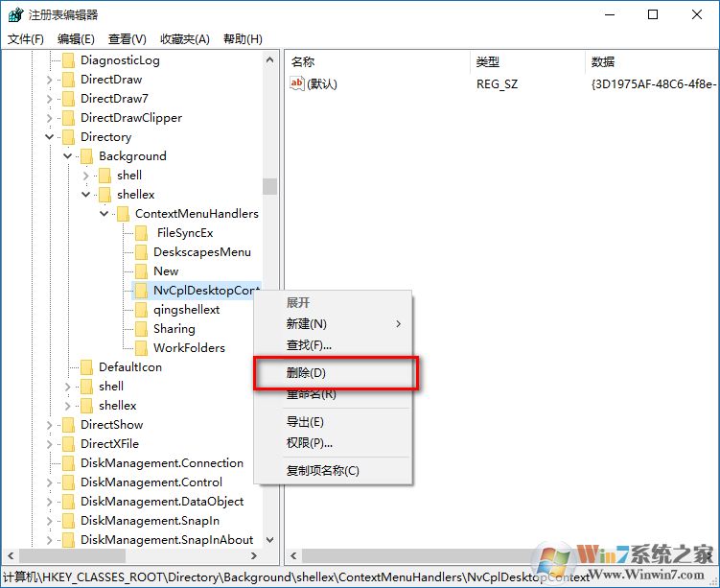Click tree pane scroll-right arrow
This screenshot has height=588, width=720.
click(x=253, y=555)
